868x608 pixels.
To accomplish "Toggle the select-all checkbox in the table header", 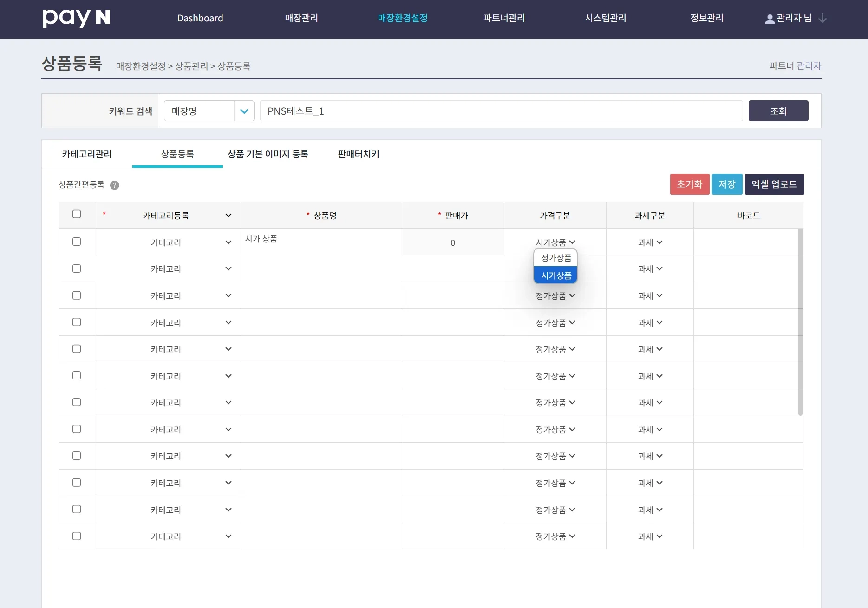I will click(x=77, y=214).
